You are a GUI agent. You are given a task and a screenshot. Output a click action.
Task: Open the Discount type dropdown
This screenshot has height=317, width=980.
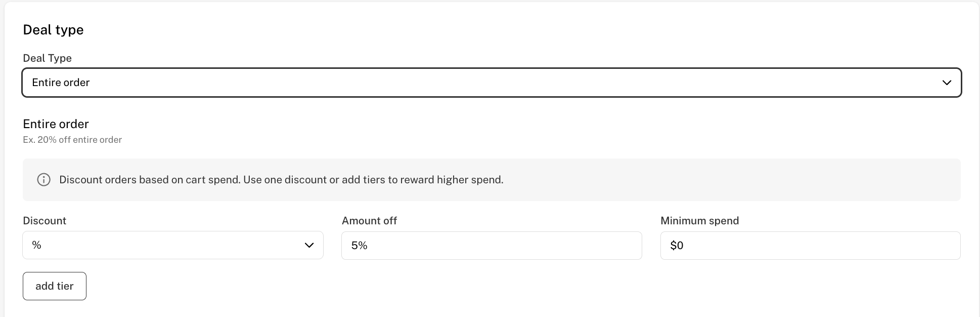172,245
